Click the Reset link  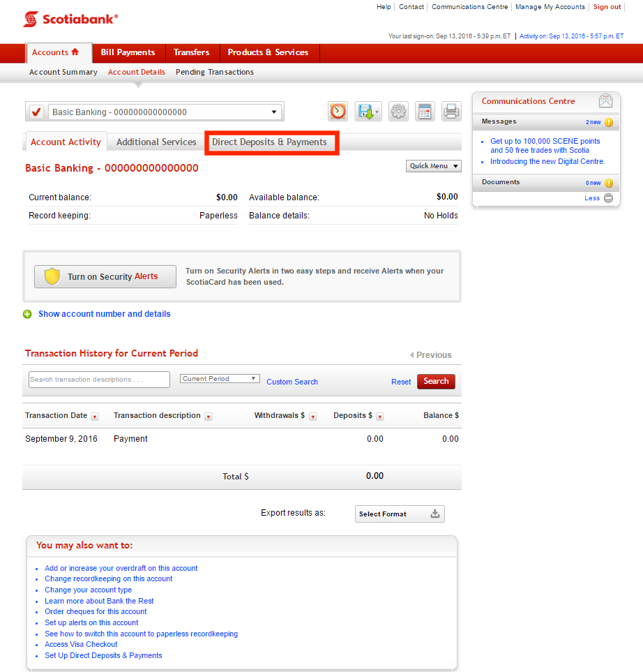click(x=401, y=382)
